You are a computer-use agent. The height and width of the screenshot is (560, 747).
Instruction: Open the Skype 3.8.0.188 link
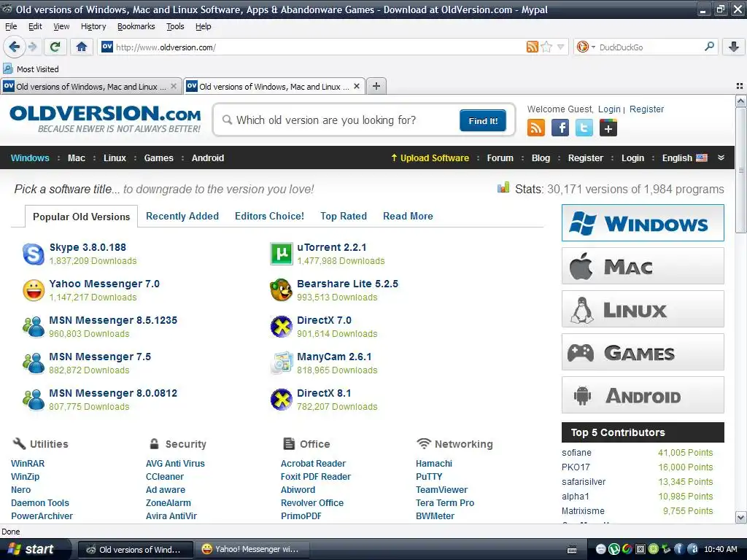(x=88, y=247)
